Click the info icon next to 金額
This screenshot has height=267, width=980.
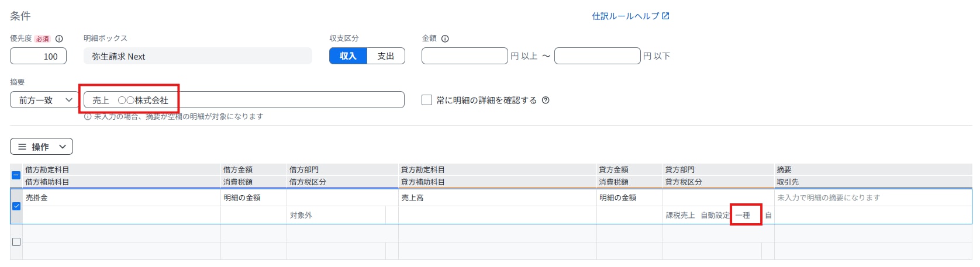pos(445,39)
